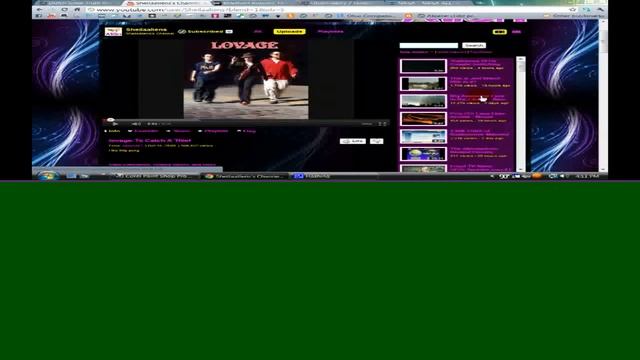Bookmark this page with the star icon
The width and height of the screenshot is (640, 360).
coord(573,9)
